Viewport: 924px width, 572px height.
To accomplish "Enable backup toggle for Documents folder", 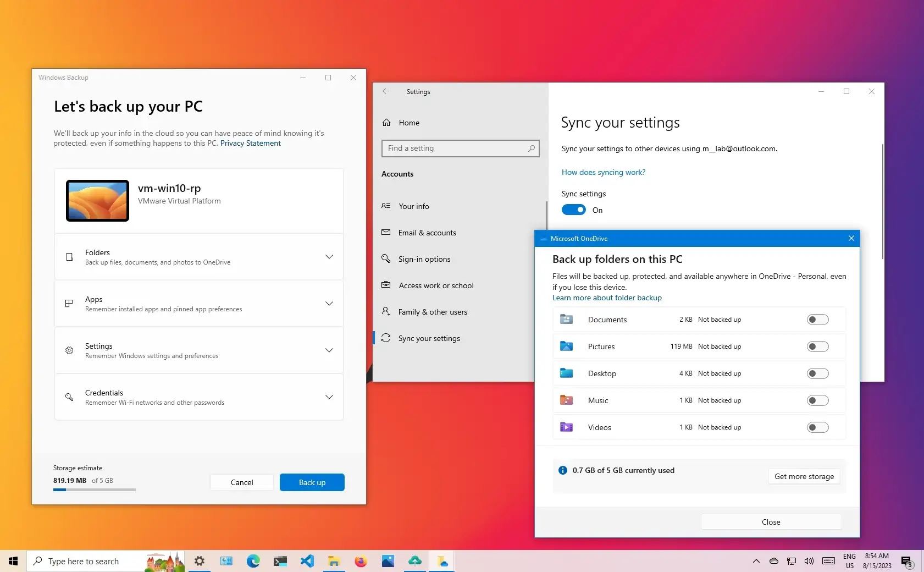I will pos(817,320).
